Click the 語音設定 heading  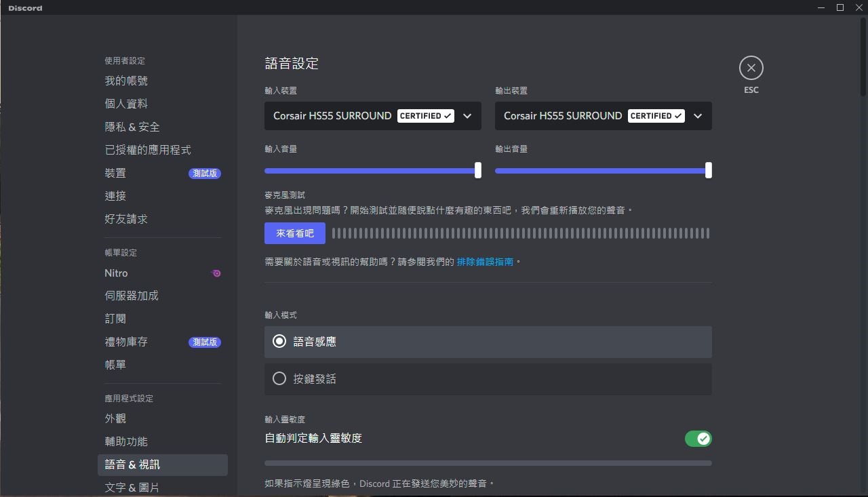click(292, 64)
